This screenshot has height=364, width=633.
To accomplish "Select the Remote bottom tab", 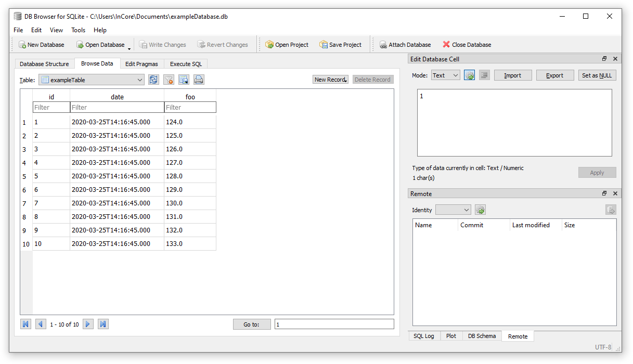I will [x=518, y=336].
